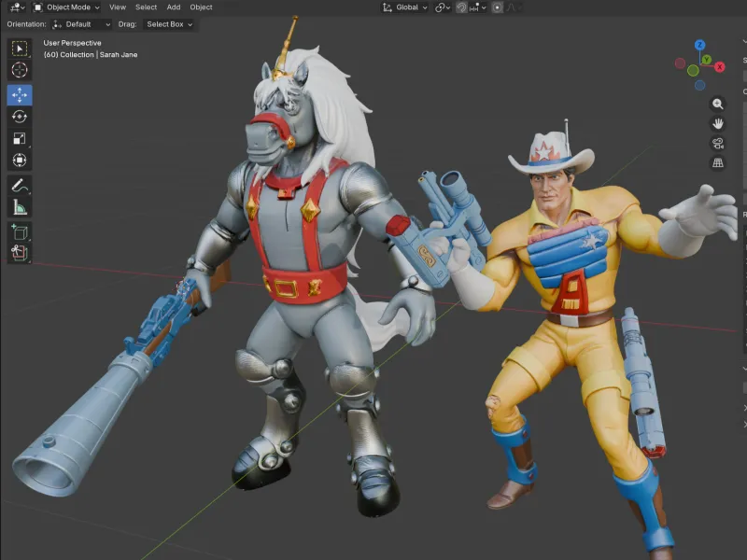Screen dimensions: 747x560
Task: Choose the Measure ruler tool
Action: (x=20, y=207)
